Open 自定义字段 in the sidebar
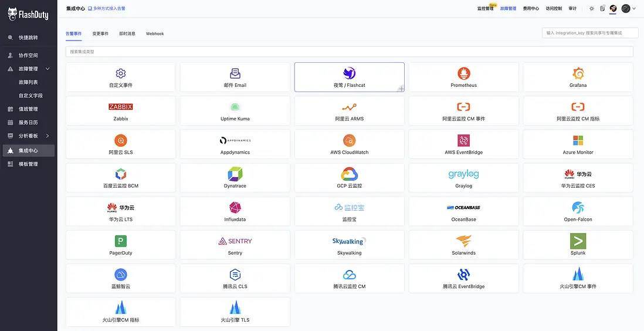 coord(30,96)
